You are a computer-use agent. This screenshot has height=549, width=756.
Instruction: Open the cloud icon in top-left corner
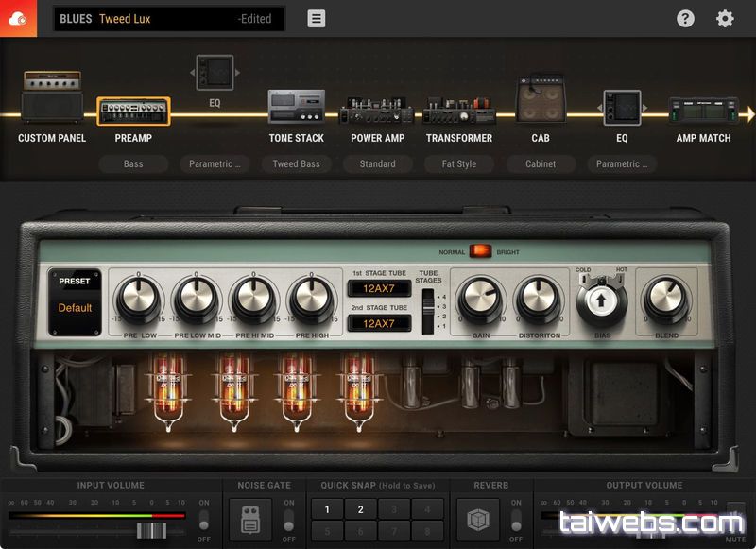[x=18, y=19]
